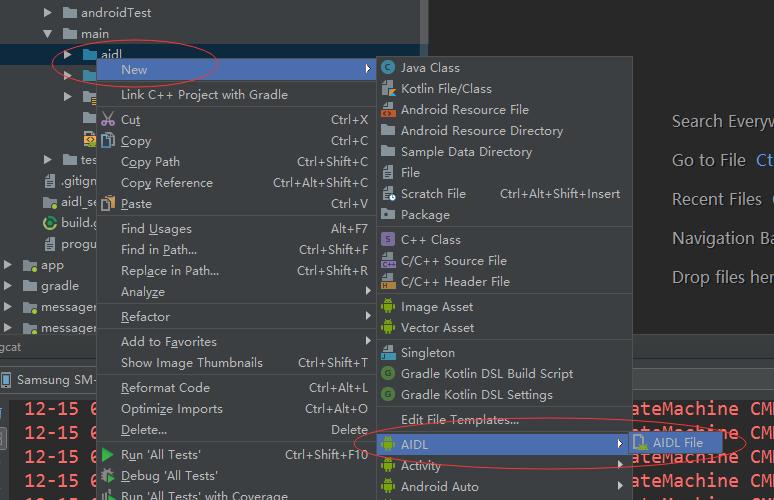Click Edit File Templates... entry

460,420
